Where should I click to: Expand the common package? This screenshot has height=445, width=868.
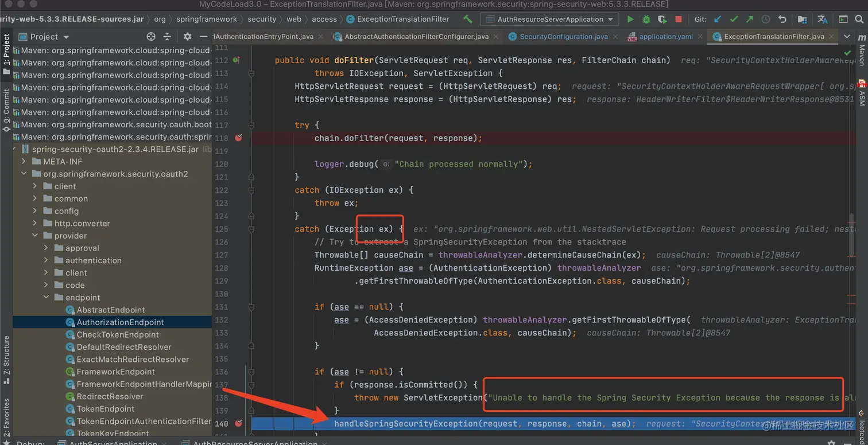click(35, 198)
